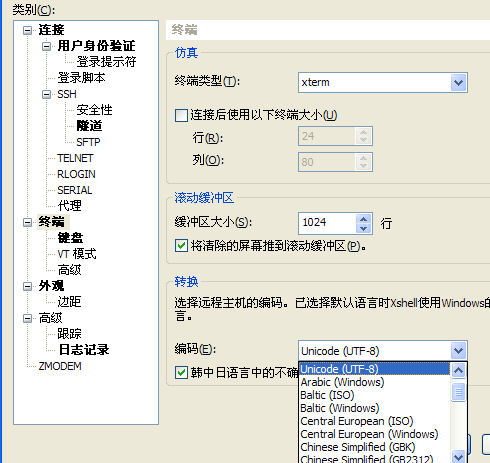This screenshot has width=490, height=463.
Task: Choose Unicode (UTF-8) in encoding list
Action: (374, 369)
